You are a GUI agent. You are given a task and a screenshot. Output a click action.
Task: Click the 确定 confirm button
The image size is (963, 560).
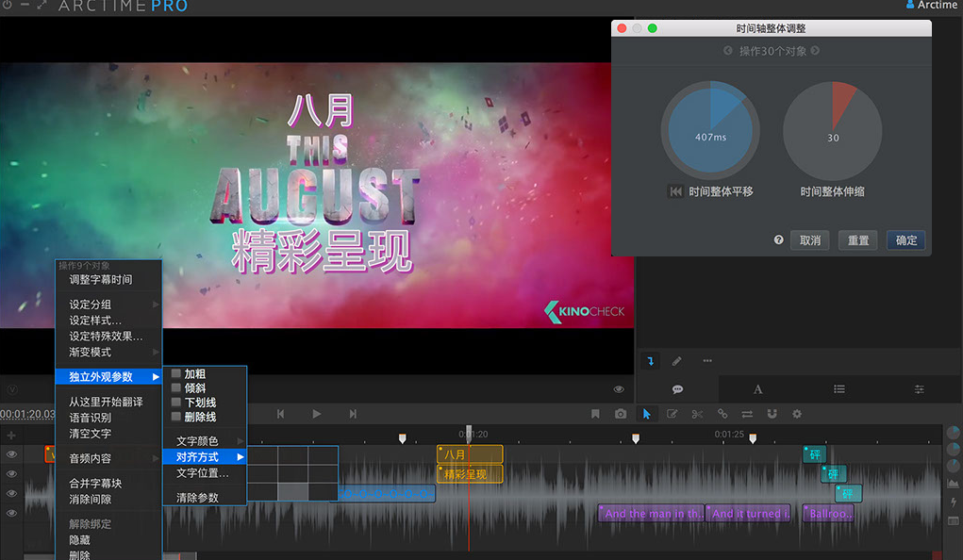[906, 240]
